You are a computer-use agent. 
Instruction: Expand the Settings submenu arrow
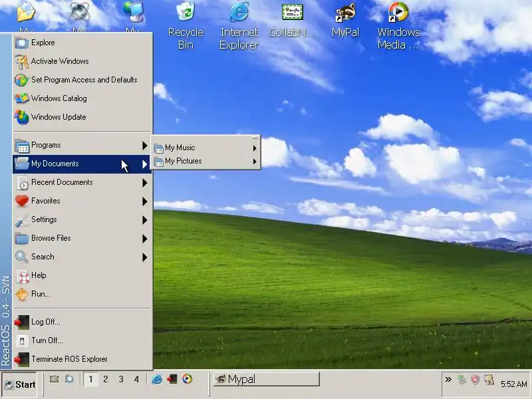click(x=145, y=220)
